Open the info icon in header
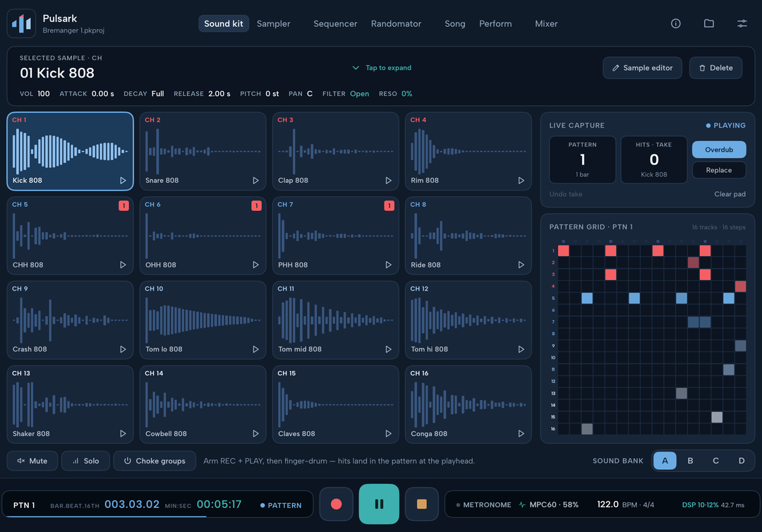This screenshot has width=762, height=532. point(675,23)
